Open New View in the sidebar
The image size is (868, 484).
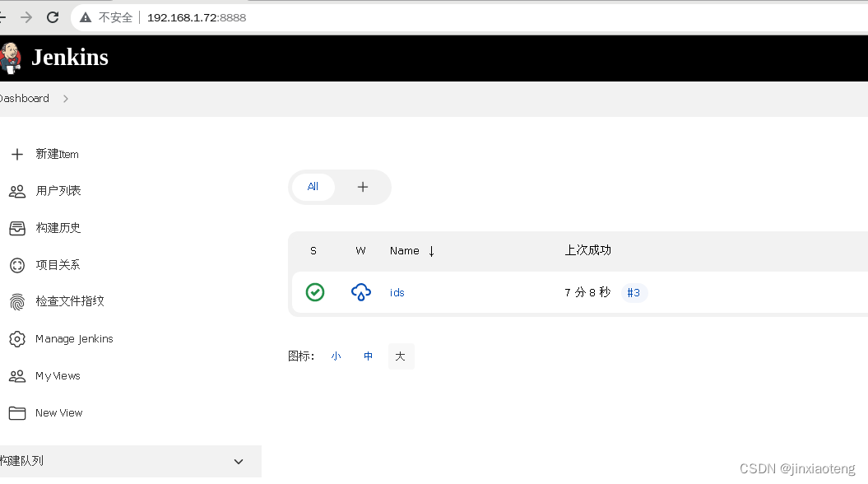tap(58, 413)
